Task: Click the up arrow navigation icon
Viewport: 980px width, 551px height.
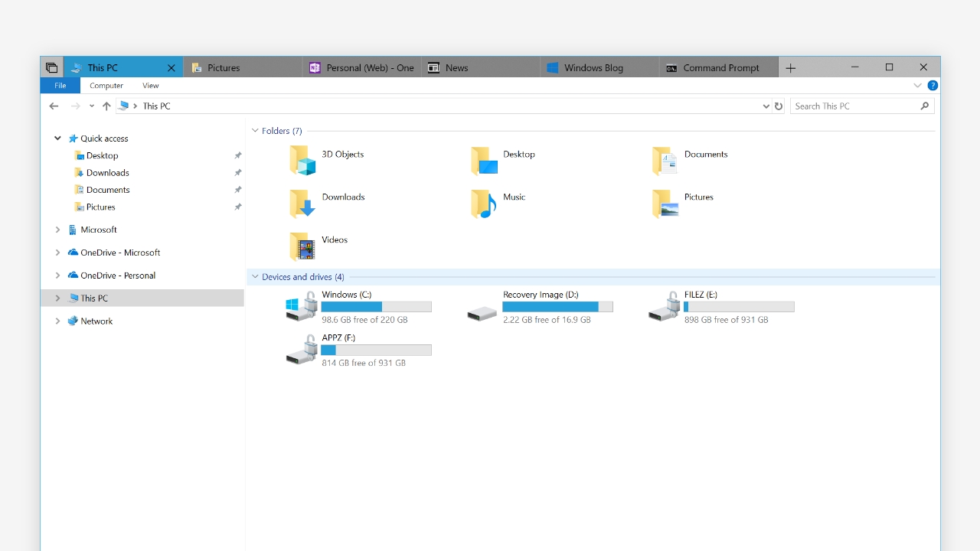Action: click(106, 106)
